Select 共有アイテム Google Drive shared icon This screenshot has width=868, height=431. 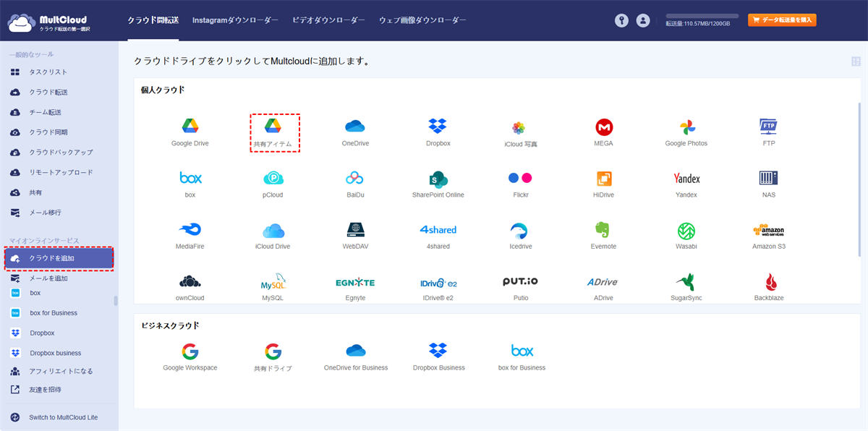(273, 127)
